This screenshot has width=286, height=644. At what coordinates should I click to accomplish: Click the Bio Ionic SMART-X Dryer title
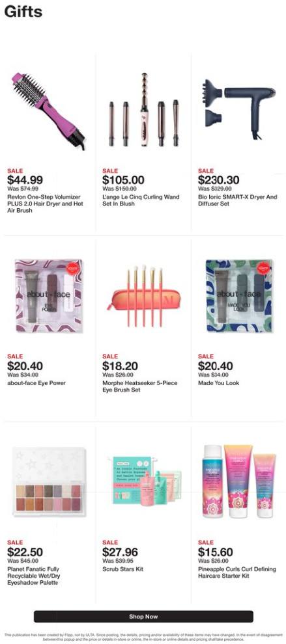[237, 200]
